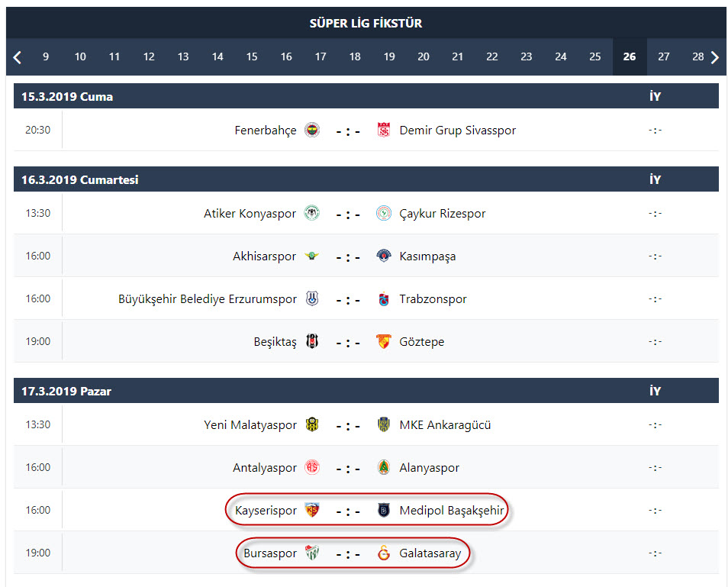Click the MKE Ankaragücü emblem
The image size is (728, 587).
pos(384,424)
